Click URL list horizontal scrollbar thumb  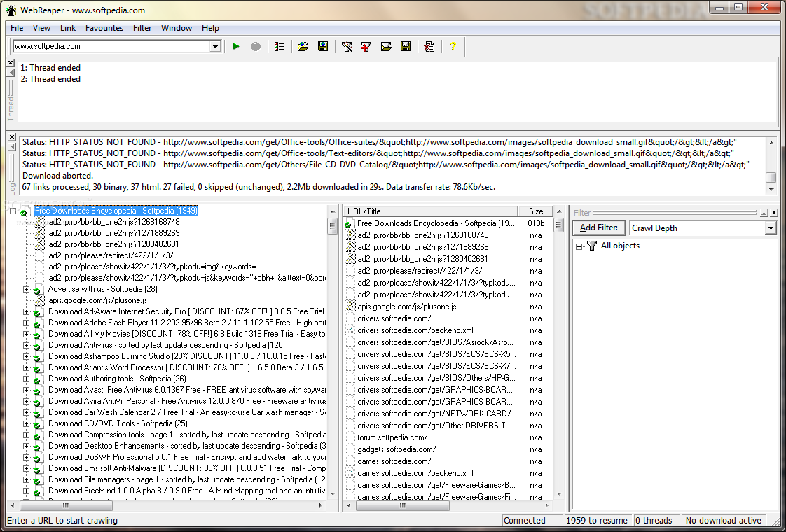403,506
